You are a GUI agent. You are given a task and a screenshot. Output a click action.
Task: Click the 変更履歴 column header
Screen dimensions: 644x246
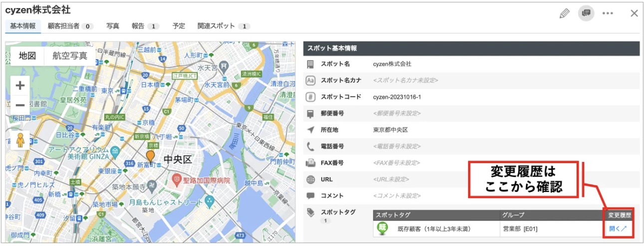pos(620,215)
